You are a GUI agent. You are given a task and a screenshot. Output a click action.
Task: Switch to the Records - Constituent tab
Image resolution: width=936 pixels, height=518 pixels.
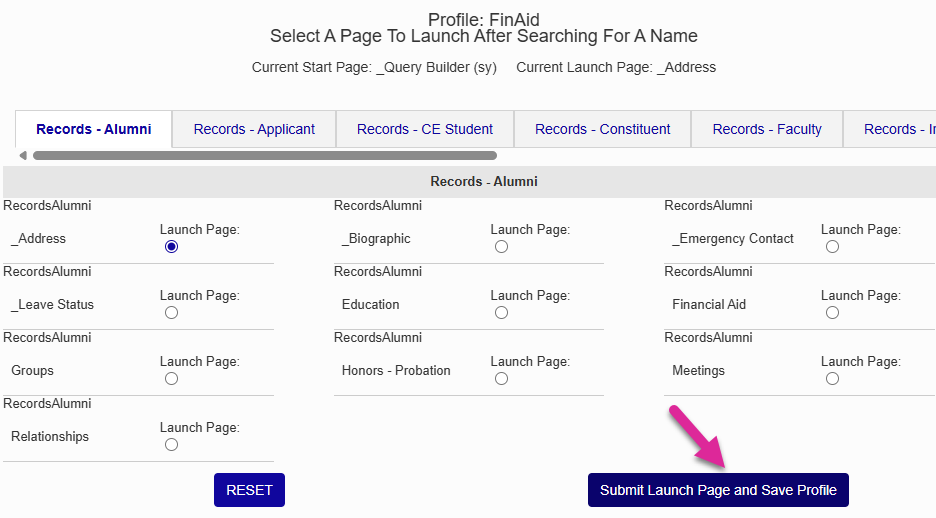point(602,129)
